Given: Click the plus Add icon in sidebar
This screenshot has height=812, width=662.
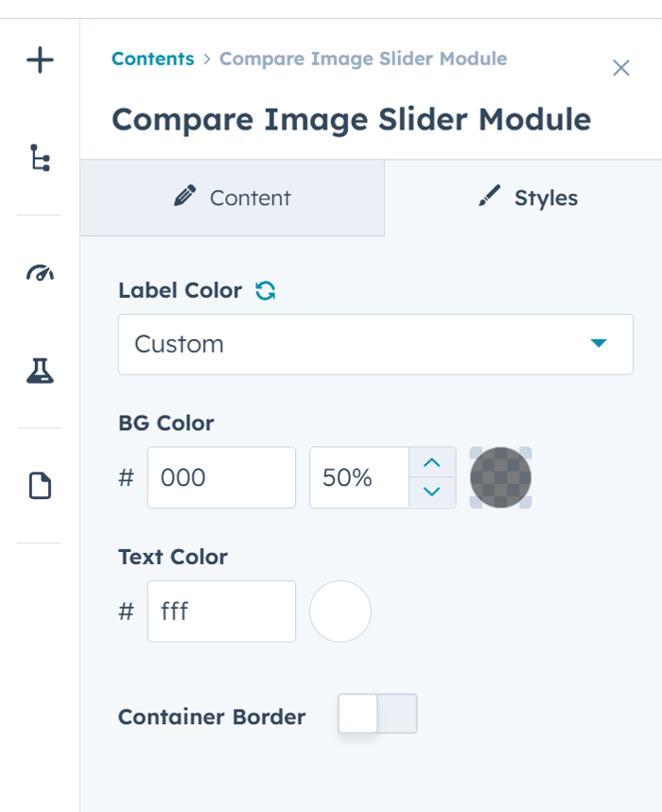Looking at the screenshot, I should [x=40, y=60].
